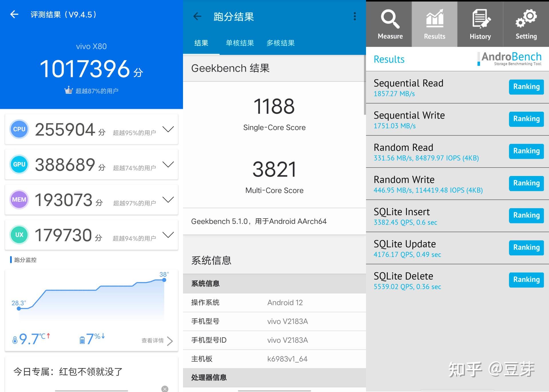The width and height of the screenshot is (549, 392).
Task: Close the red packet ad banner
Action: 165,389
